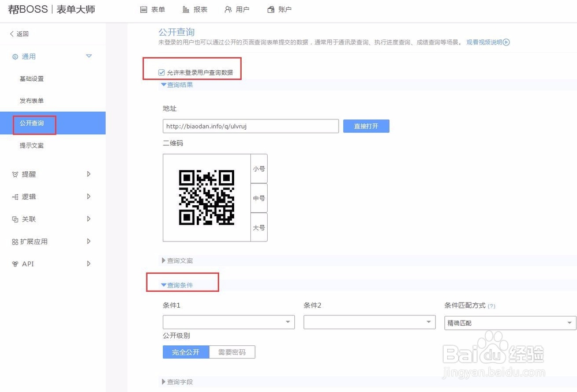Click the 公开级别 label
The image size is (577, 392).
click(x=176, y=336)
